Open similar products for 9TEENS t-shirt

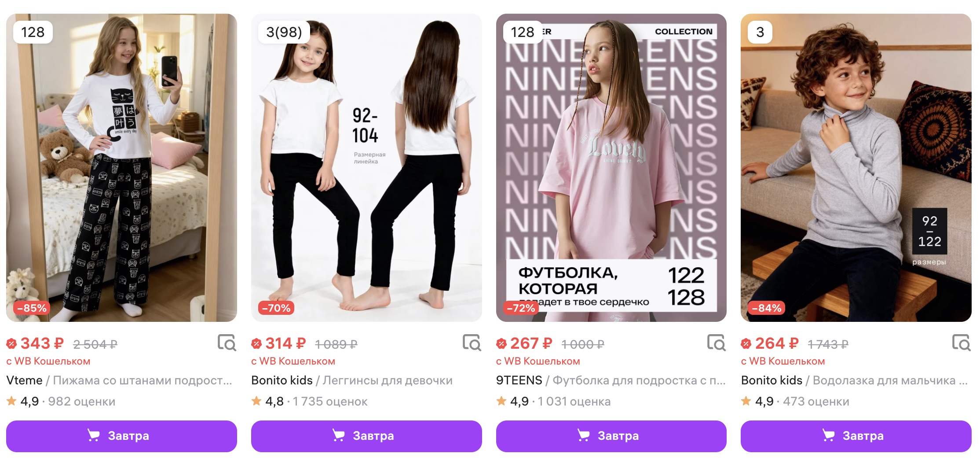pyautogui.click(x=717, y=343)
